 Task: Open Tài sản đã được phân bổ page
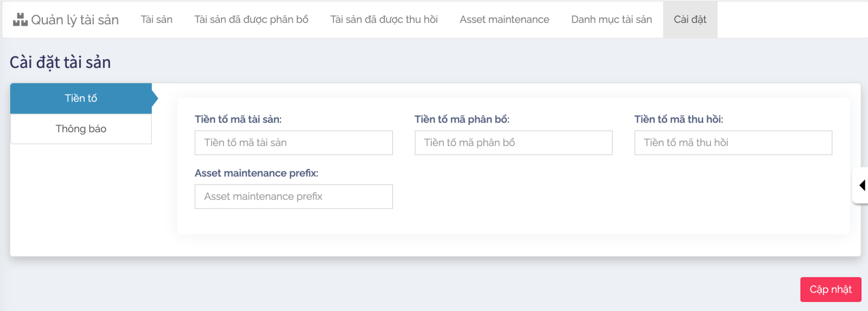[251, 20]
